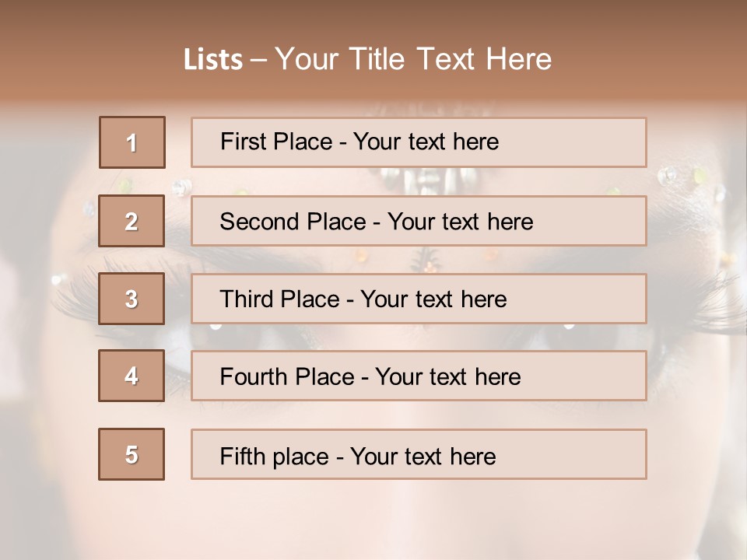Click the number 5 box
This screenshot has width=747, height=560.
[x=132, y=454]
